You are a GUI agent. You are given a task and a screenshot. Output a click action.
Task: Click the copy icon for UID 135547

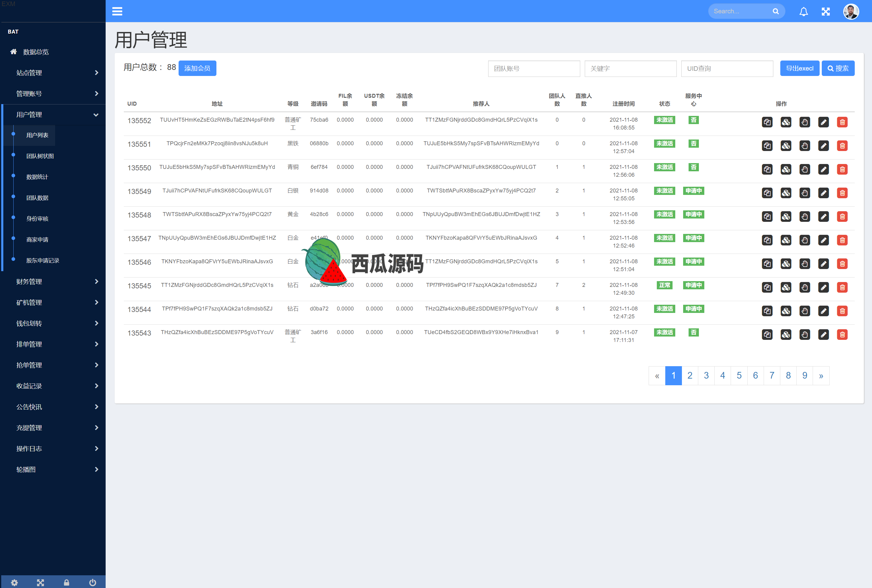click(767, 240)
